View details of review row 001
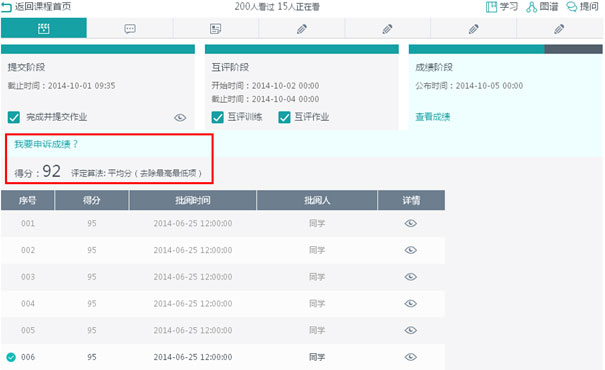 point(411,223)
